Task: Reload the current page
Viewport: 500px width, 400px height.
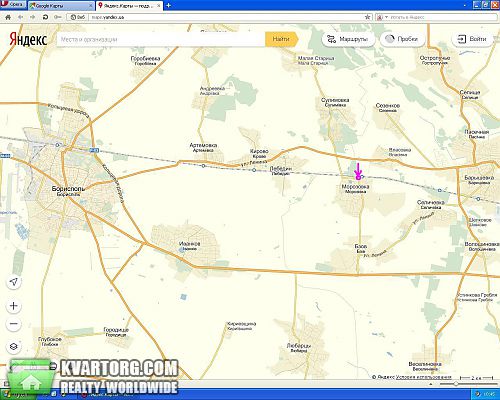Action: click(x=45, y=17)
